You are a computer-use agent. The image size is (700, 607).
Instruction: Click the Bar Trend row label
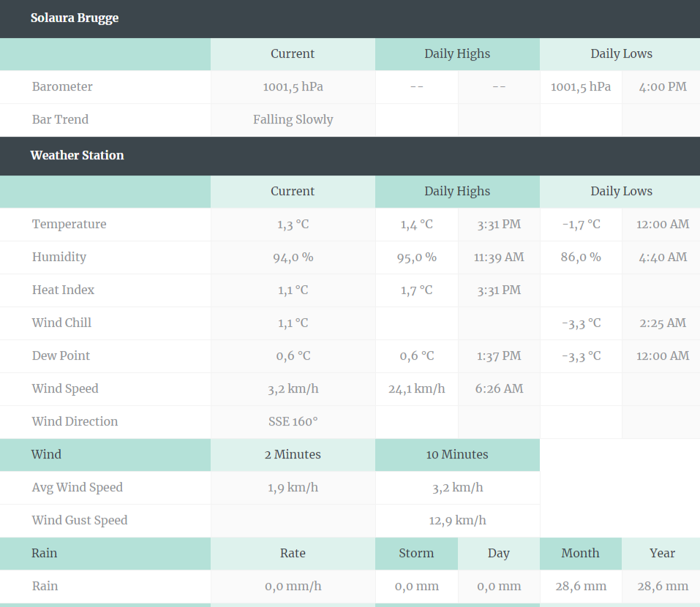pos(60,120)
